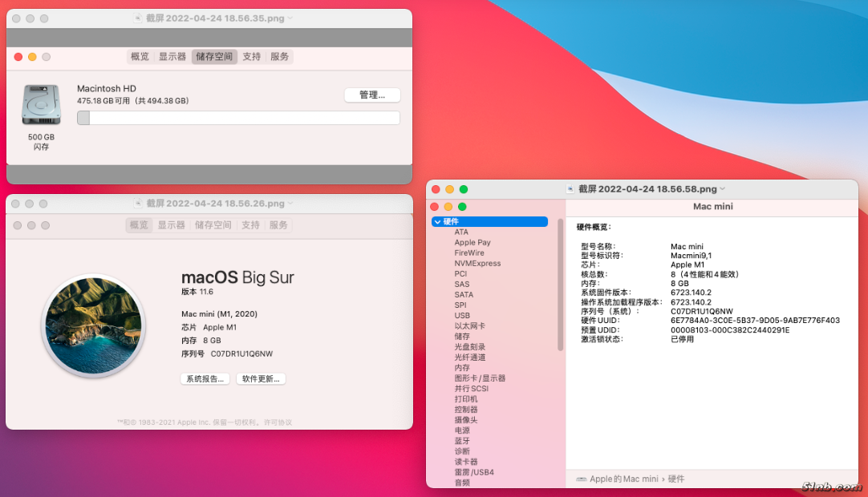Select 内存 in the hardware sidebar list
The image size is (868, 497).
pos(462,368)
